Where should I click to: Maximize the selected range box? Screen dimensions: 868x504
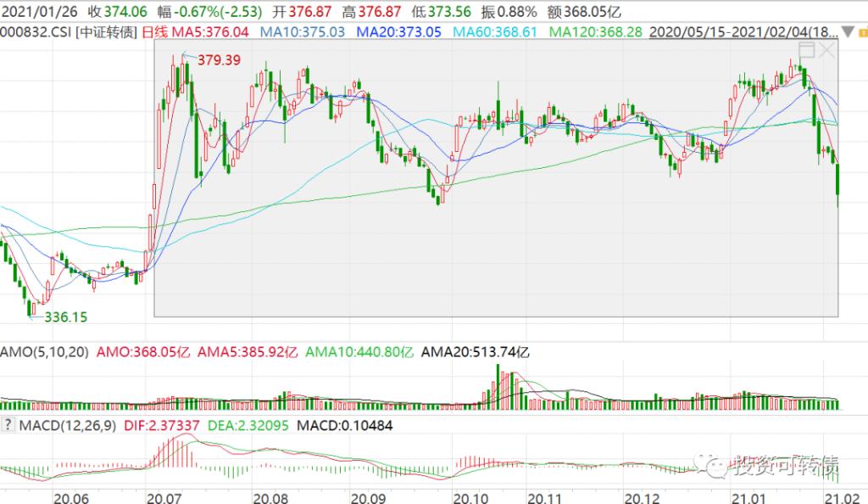(806, 51)
